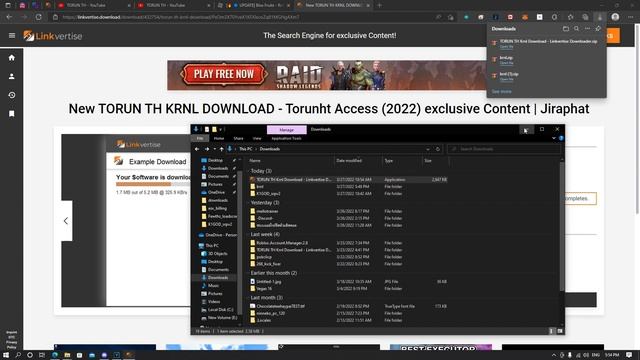Open Windows Start menu
This screenshot has height=360, width=640.
tap(6, 355)
